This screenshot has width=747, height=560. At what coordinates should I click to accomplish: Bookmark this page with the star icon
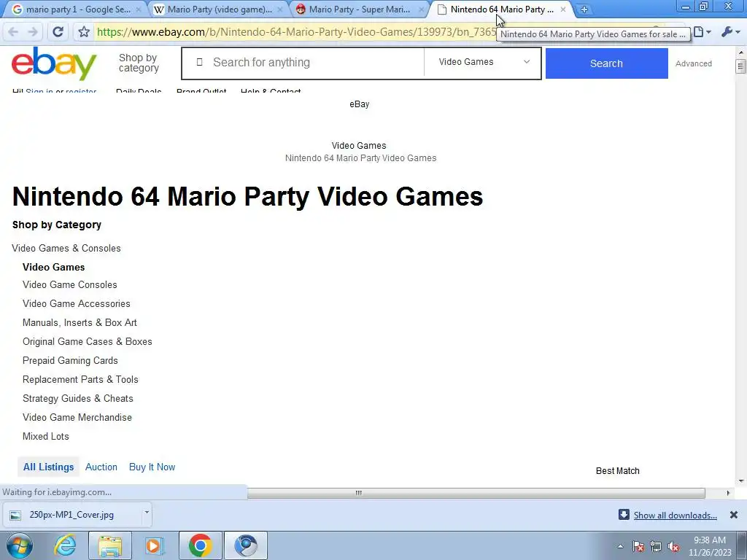click(x=84, y=32)
